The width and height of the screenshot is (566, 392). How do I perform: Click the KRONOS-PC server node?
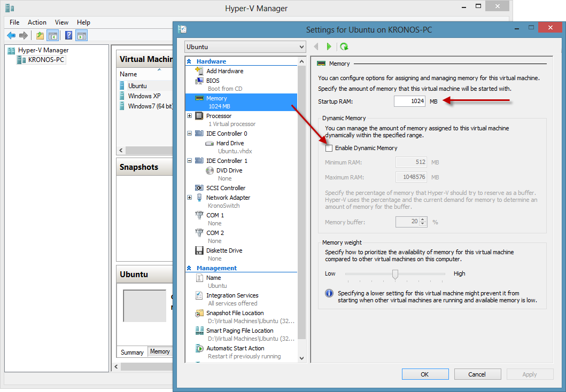click(x=46, y=59)
